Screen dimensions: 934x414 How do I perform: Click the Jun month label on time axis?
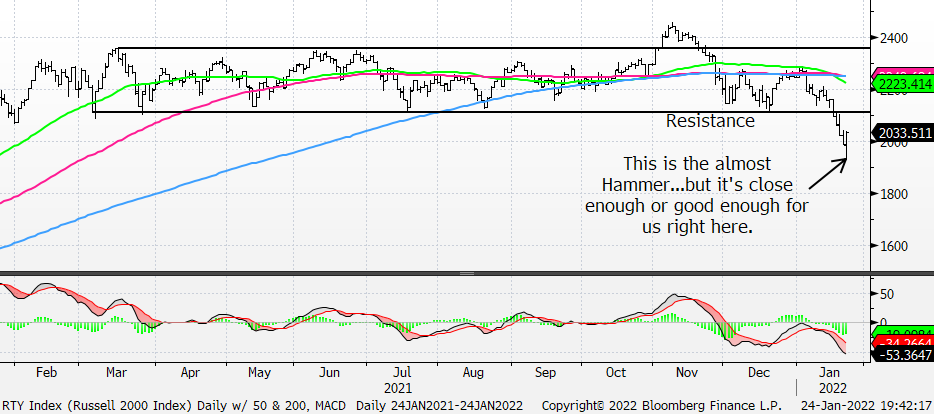pos(329,372)
